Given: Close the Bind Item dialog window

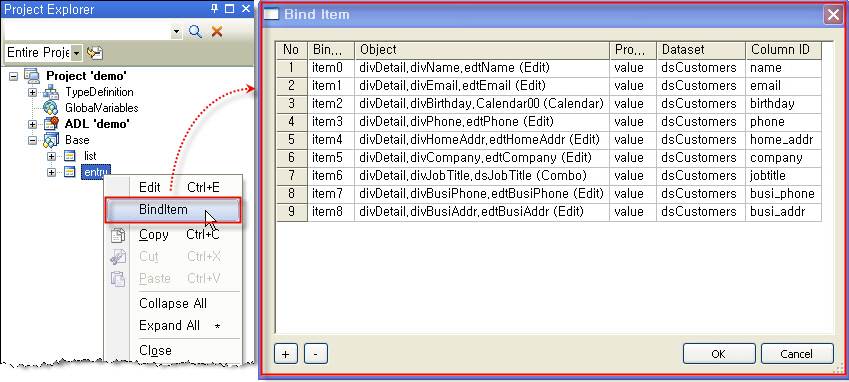Looking at the screenshot, I should [832, 15].
